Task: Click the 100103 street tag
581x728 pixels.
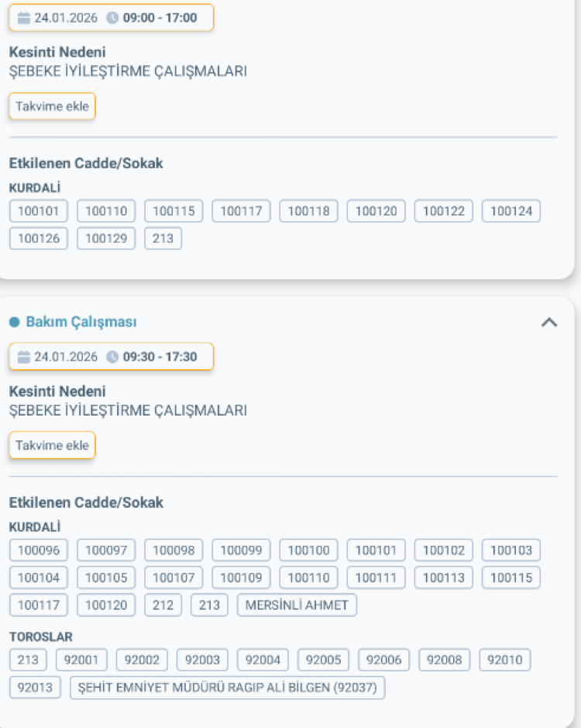Action: pyautogui.click(x=511, y=550)
